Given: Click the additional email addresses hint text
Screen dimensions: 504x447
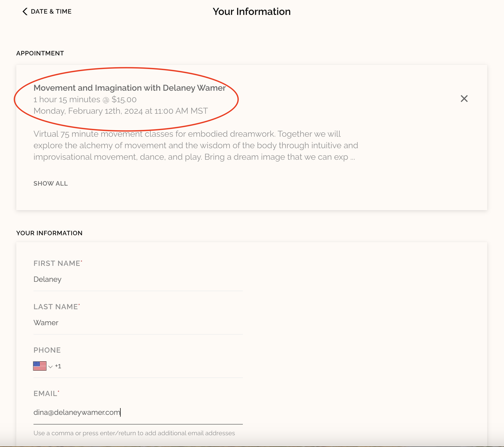Looking at the screenshot, I should (134, 433).
